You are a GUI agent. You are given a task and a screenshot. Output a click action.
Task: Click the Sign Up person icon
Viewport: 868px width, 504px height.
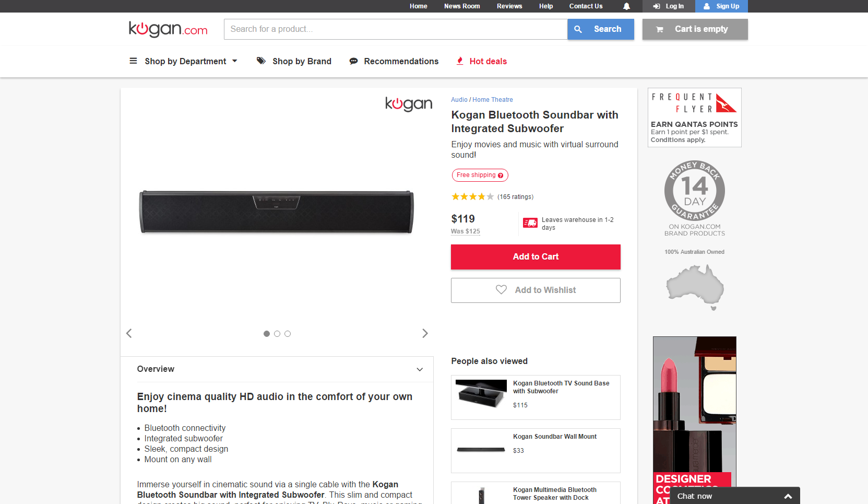click(x=707, y=6)
